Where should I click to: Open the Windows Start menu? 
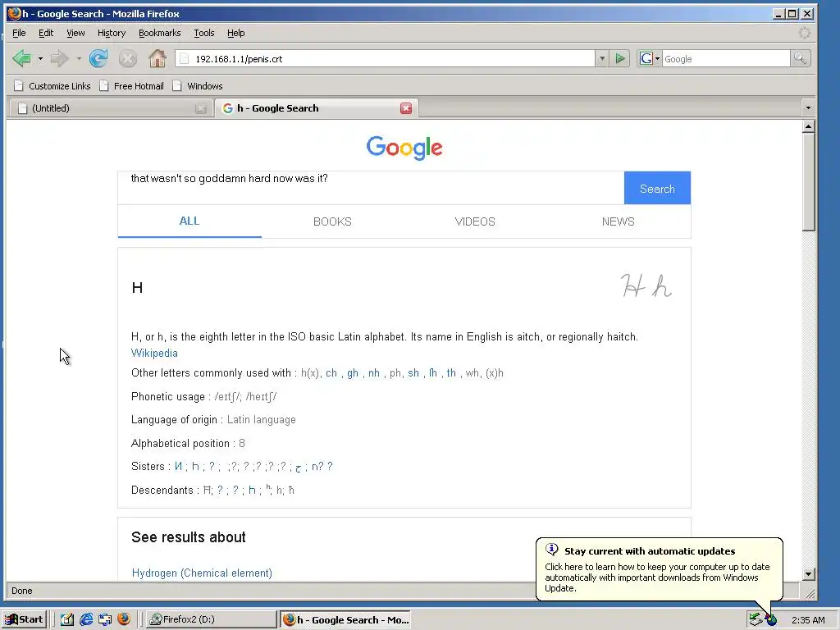(24, 619)
